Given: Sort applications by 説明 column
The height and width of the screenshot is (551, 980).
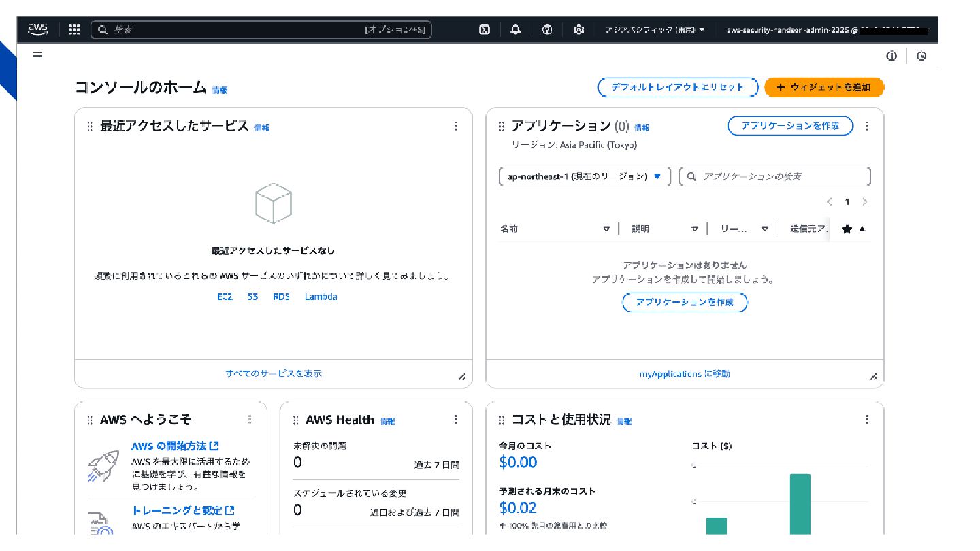Looking at the screenshot, I should click(x=665, y=229).
